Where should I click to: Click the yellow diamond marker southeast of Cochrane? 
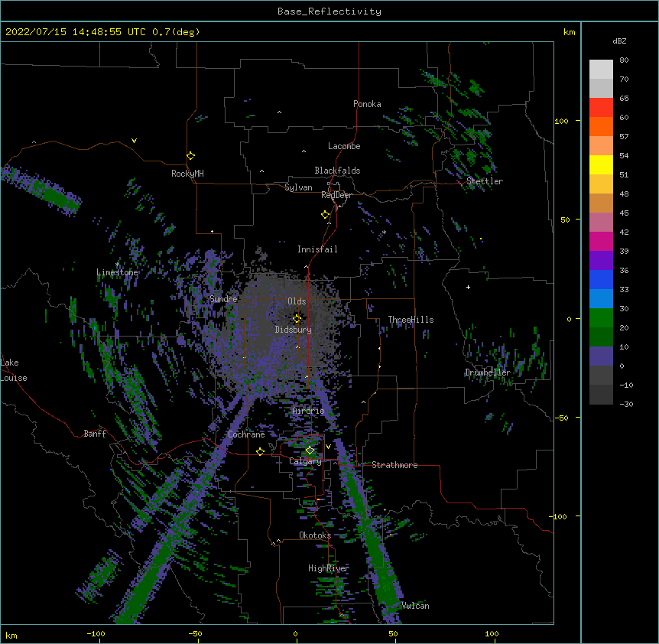coord(260,451)
